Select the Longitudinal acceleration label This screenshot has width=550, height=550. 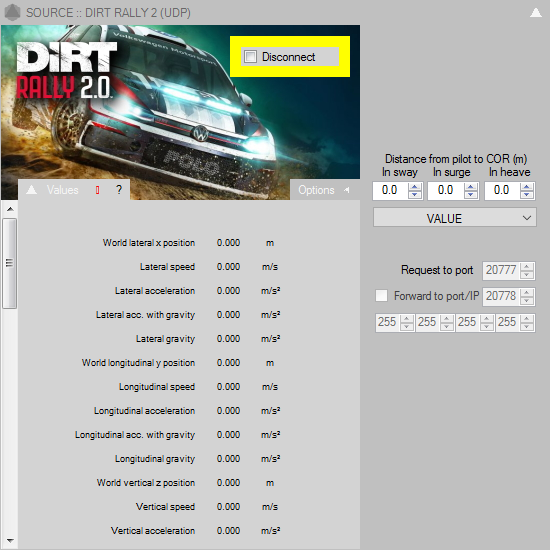tap(144, 411)
